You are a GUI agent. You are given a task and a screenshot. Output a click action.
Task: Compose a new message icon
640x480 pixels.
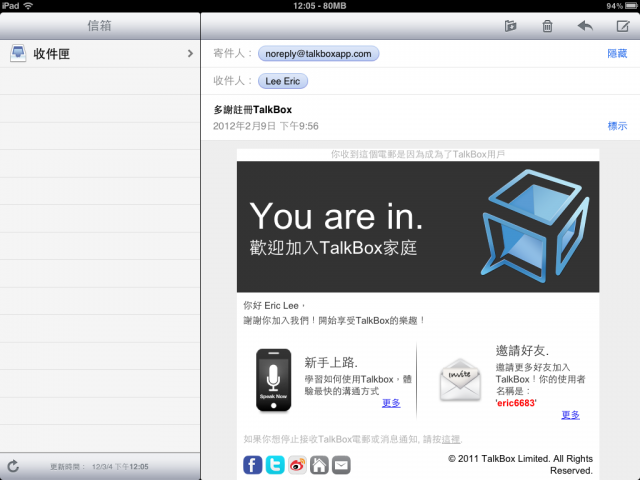coord(622,26)
